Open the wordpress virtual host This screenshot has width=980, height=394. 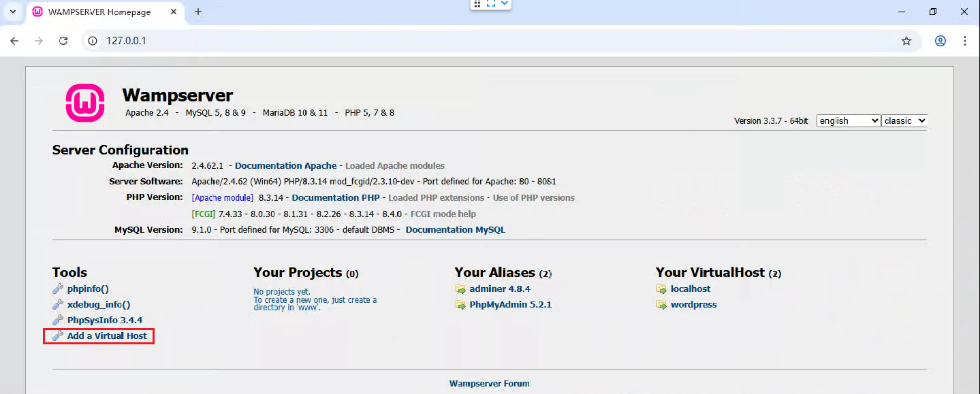pyautogui.click(x=694, y=304)
